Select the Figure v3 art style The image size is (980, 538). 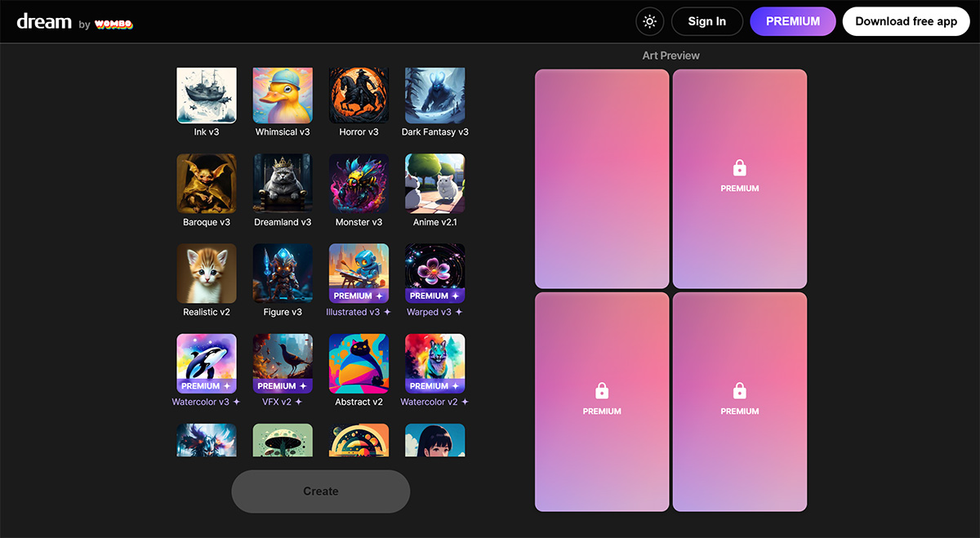click(283, 273)
